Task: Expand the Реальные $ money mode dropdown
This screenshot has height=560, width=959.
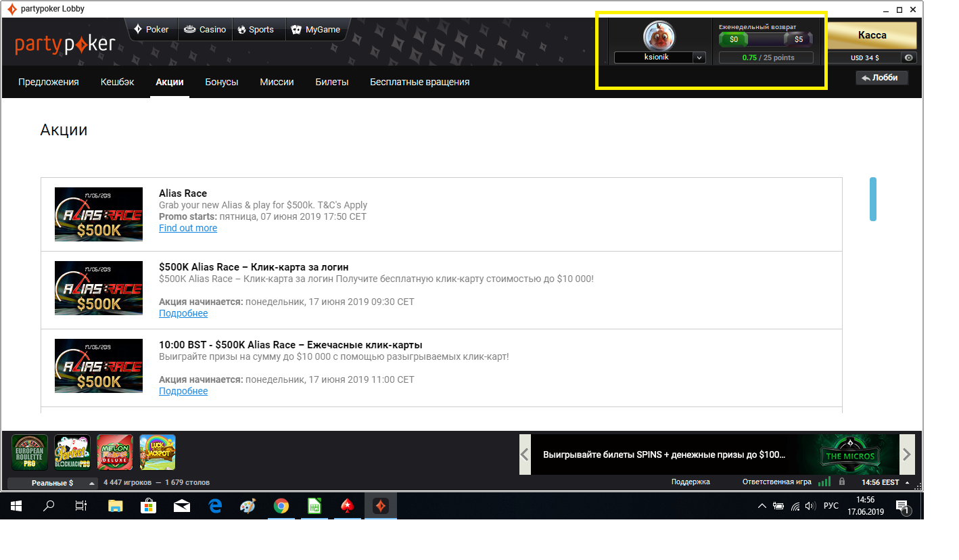Action: tap(53, 483)
